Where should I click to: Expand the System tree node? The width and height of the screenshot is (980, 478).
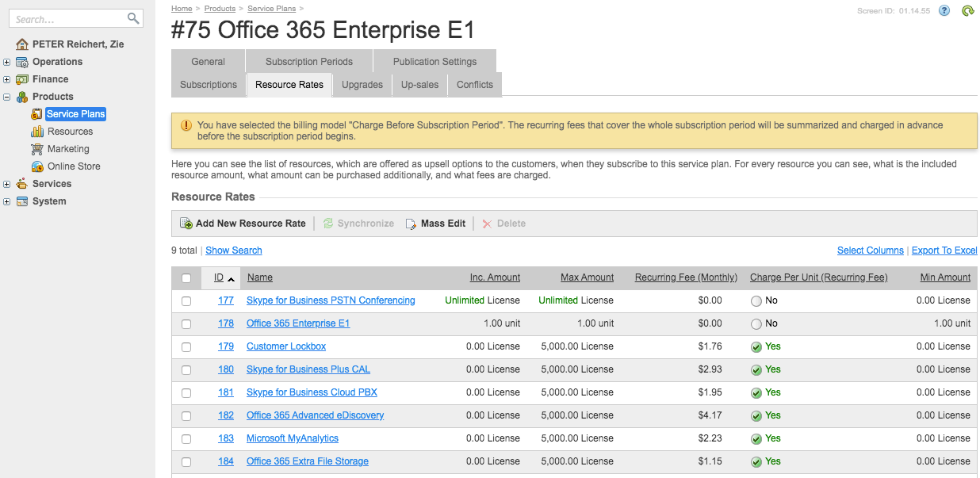7,201
